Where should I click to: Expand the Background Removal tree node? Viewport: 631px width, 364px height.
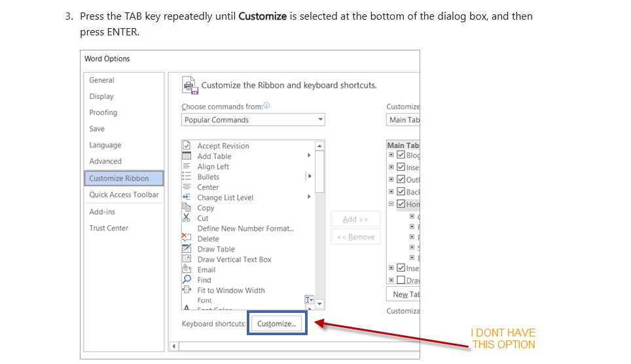pyautogui.click(x=391, y=191)
